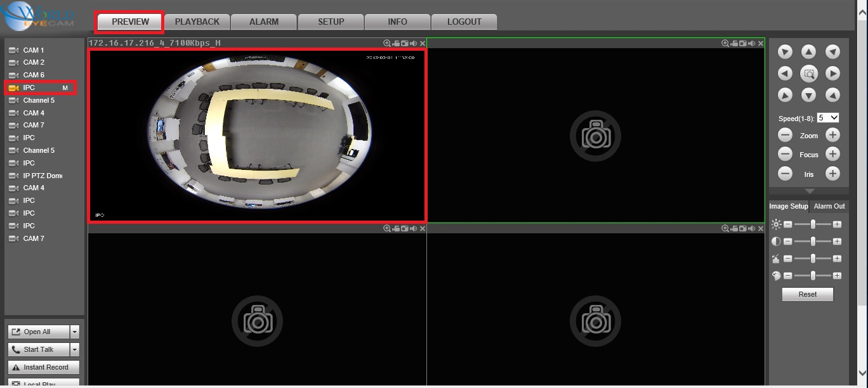This screenshot has width=868, height=388.
Task: Select the empty green-bordered video pane
Action: tap(596, 135)
